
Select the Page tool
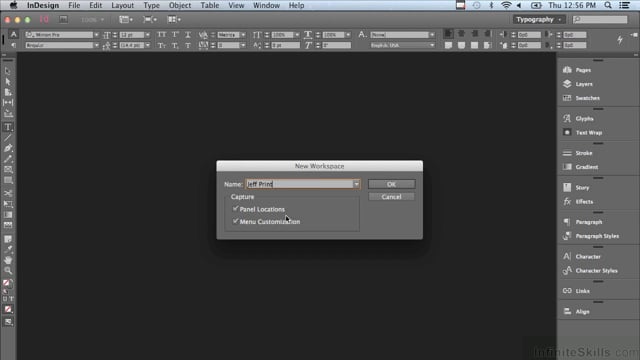coord(8,92)
